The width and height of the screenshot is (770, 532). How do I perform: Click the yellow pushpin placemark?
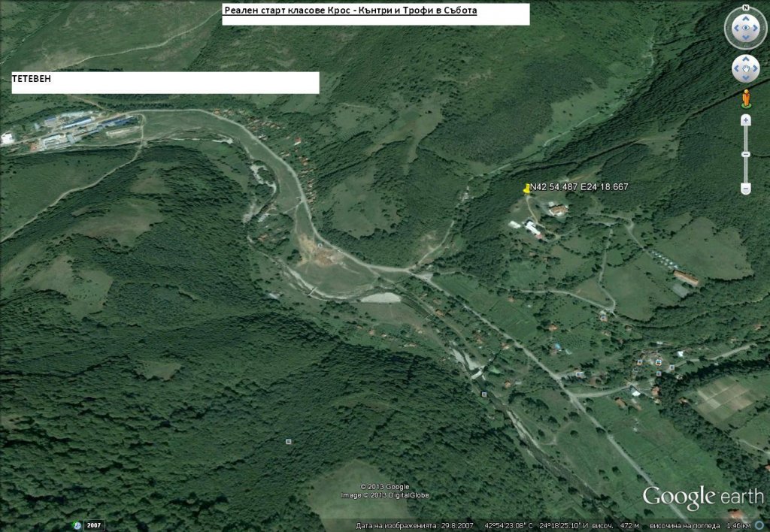(x=527, y=189)
